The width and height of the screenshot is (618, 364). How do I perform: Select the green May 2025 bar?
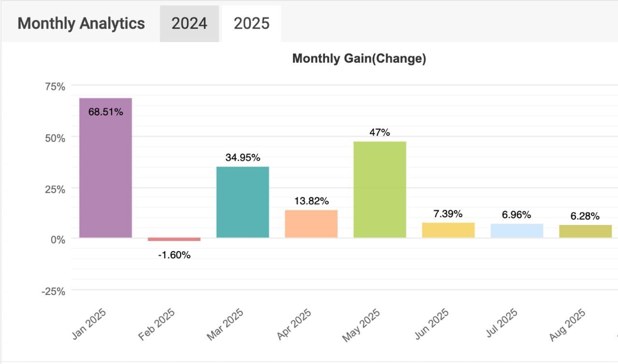[x=380, y=189]
